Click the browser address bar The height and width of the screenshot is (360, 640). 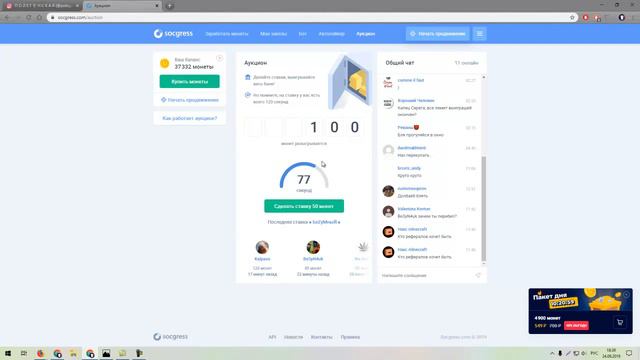pos(310,18)
